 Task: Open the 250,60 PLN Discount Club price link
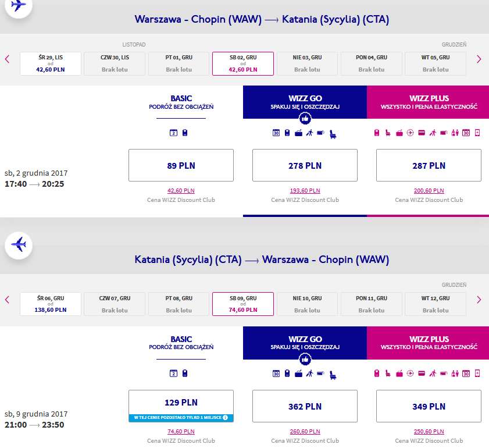click(429, 432)
